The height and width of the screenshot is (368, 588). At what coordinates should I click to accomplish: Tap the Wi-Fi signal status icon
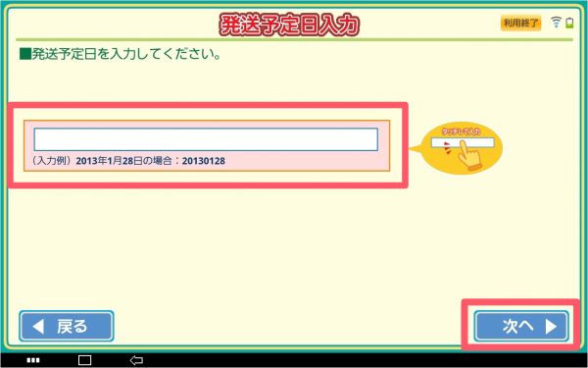(x=556, y=23)
